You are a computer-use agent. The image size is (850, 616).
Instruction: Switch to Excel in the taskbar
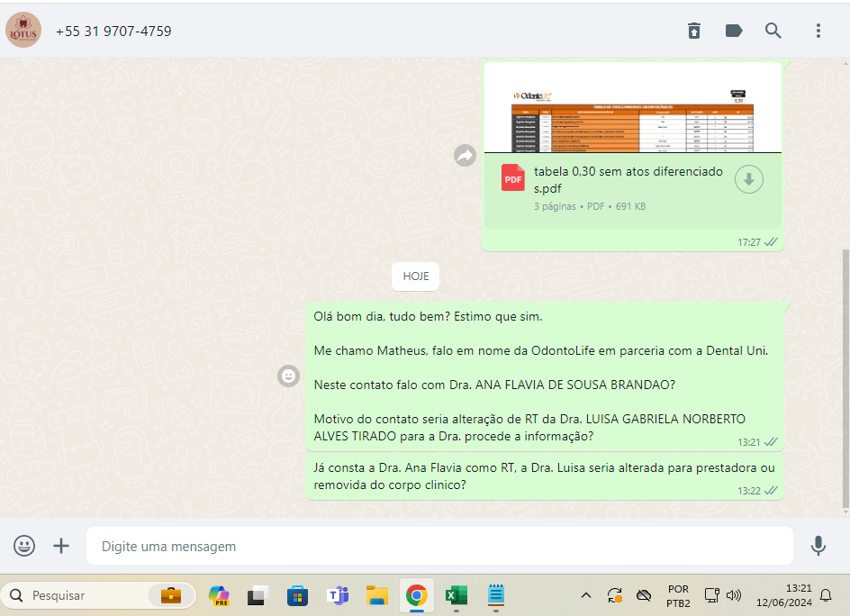pyautogui.click(x=456, y=596)
